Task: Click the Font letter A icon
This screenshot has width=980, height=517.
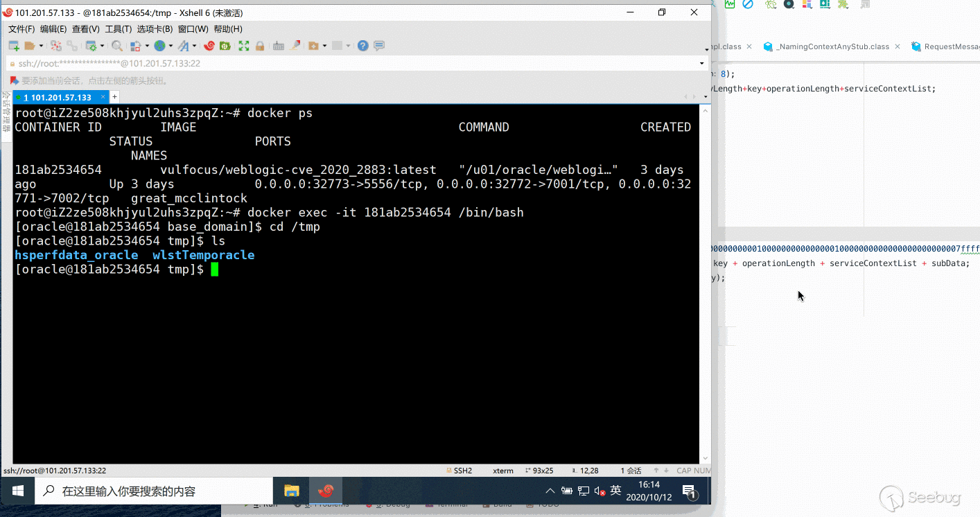Action: pos(183,46)
